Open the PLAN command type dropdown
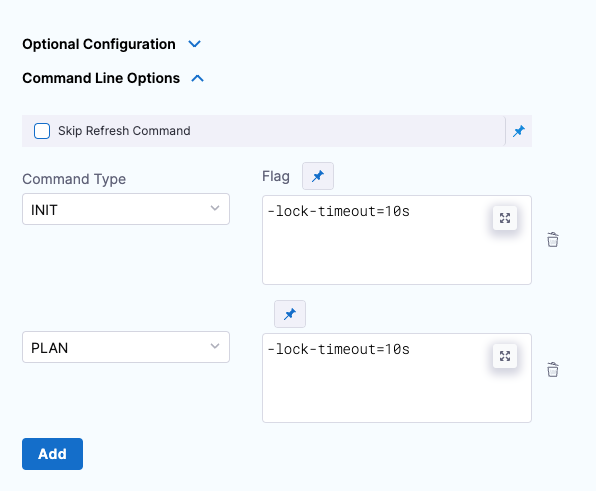 click(126, 347)
